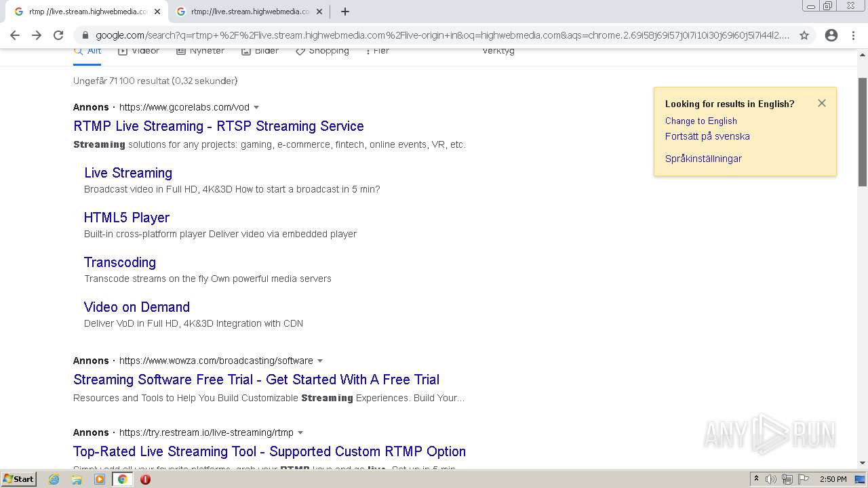Viewport: 868px width, 488px height.
Task: Open RTMP Live Streaming - RTSP Streaming Service
Action: coord(218,126)
